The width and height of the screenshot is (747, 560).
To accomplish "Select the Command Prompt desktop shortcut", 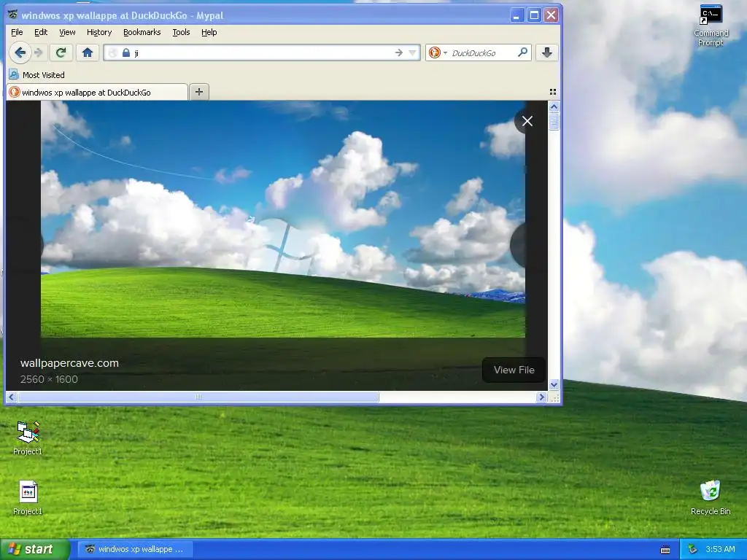I will [x=711, y=26].
